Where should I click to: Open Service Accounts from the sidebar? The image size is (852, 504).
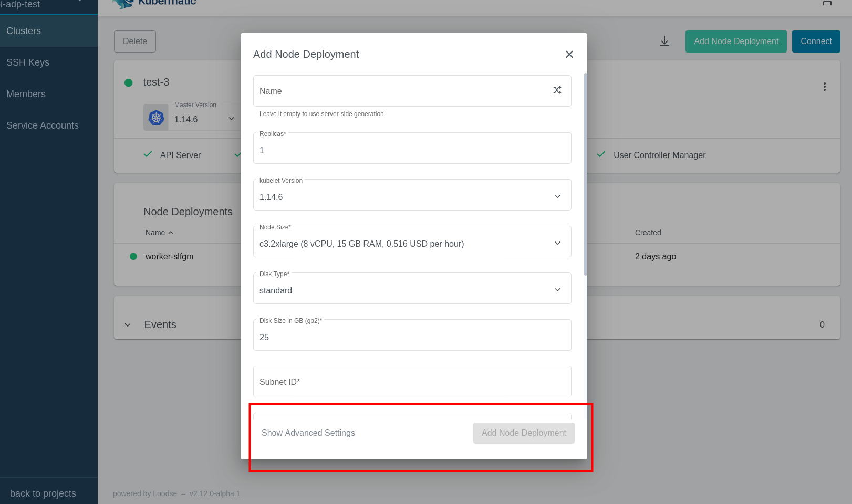[43, 125]
